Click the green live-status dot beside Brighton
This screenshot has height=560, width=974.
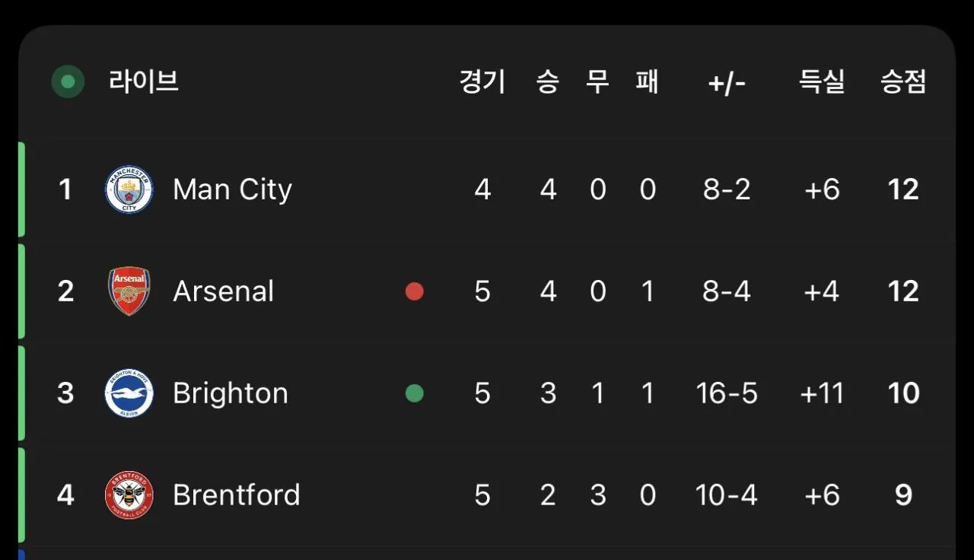coord(414,393)
